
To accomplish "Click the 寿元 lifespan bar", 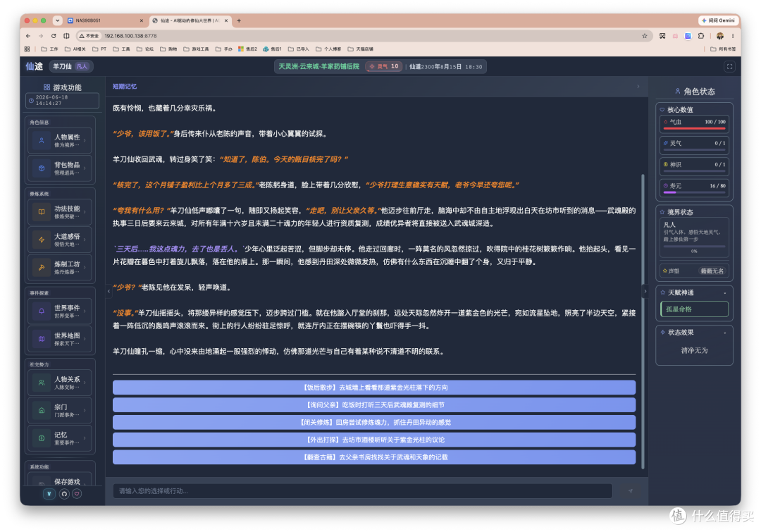I will coord(695,192).
